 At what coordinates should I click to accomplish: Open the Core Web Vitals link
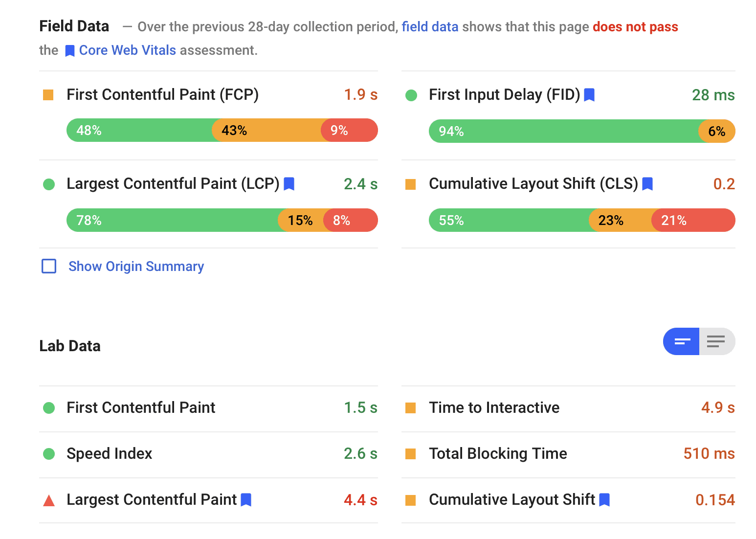(127, 50)
